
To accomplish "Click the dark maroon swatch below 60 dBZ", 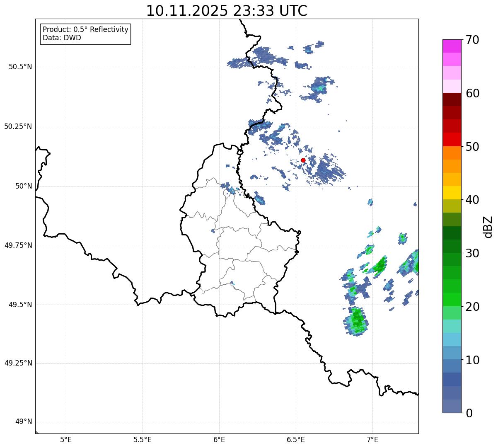I will (x=452, y=99).
